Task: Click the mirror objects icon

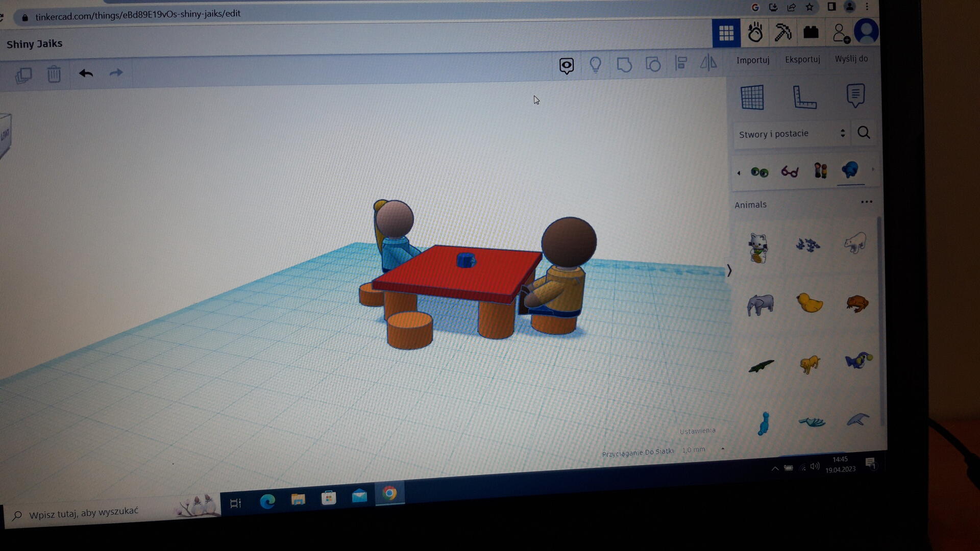Action: coord(708,63)
